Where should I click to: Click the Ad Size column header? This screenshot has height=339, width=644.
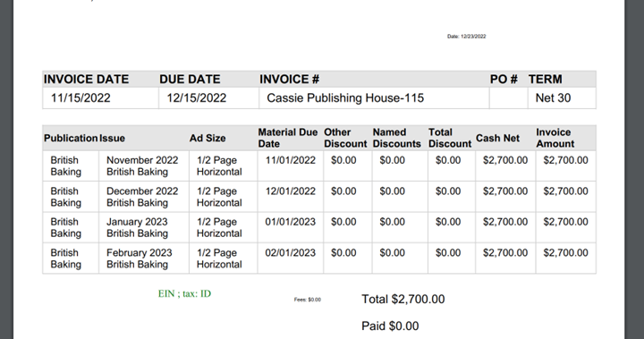(x=208, y=138)
